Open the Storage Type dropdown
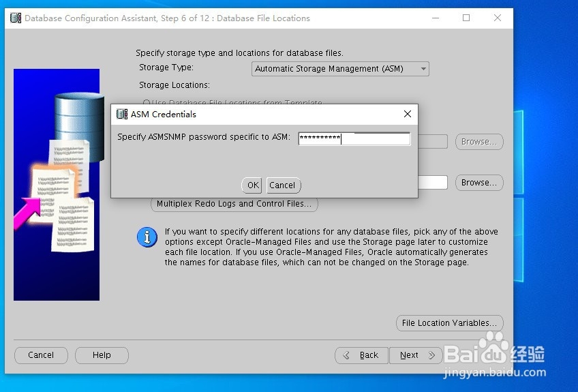Screen dimensions: 578x392 tap(340, 69)
